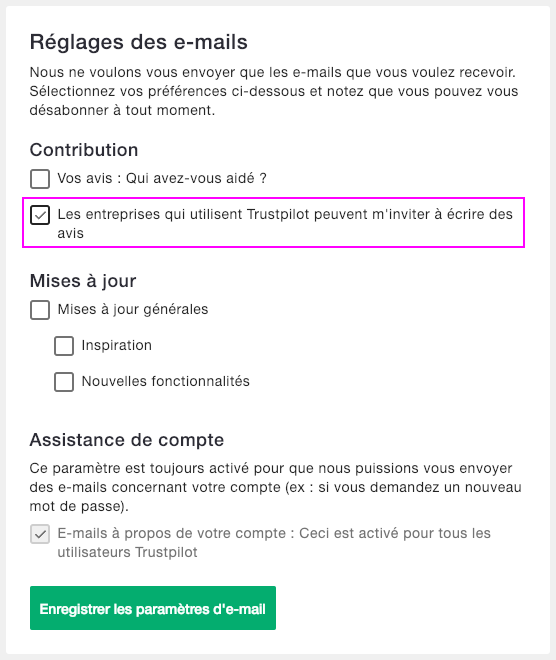This screenshot has width=556, height=660.
Task: Click the "Ce paramètre est toujours activé" description
Action: click(x=275, y=487)
